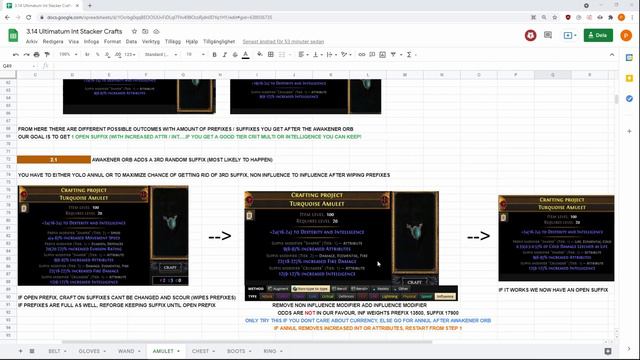The width and height of the screenshot is (640, 360).
Task: Open the Arkiv menu
Action: coord(31,42)
